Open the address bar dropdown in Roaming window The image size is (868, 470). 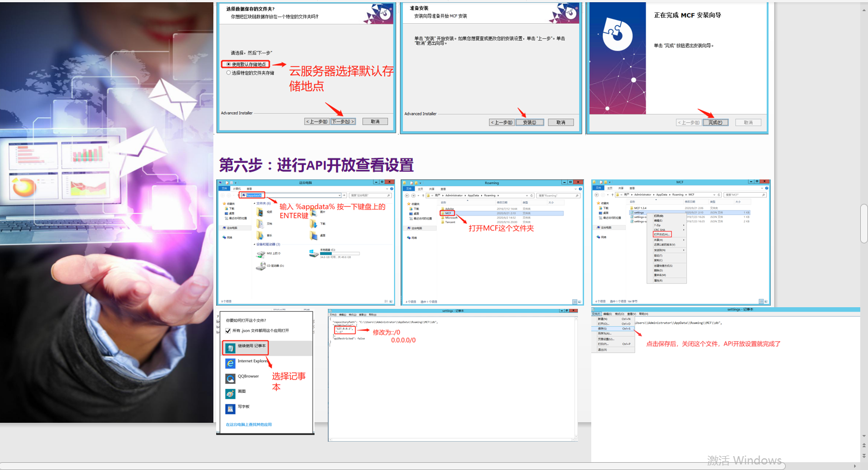pyautogui.click(x=527, y=196)
